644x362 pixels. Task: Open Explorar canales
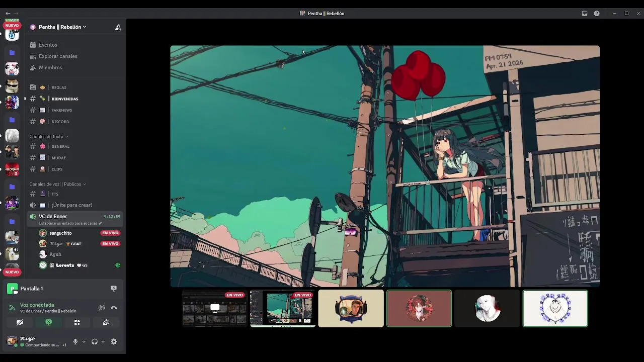coord(74,56)
